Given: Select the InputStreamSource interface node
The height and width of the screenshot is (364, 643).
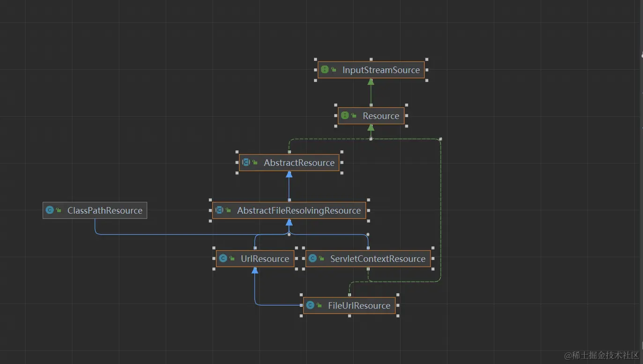Looking at the screenshot, I should (x=371, y=70).
